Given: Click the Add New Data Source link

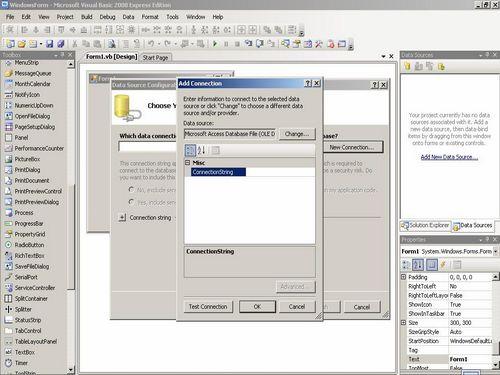Looking at the screenshot, I should click(x=449, y=157).
